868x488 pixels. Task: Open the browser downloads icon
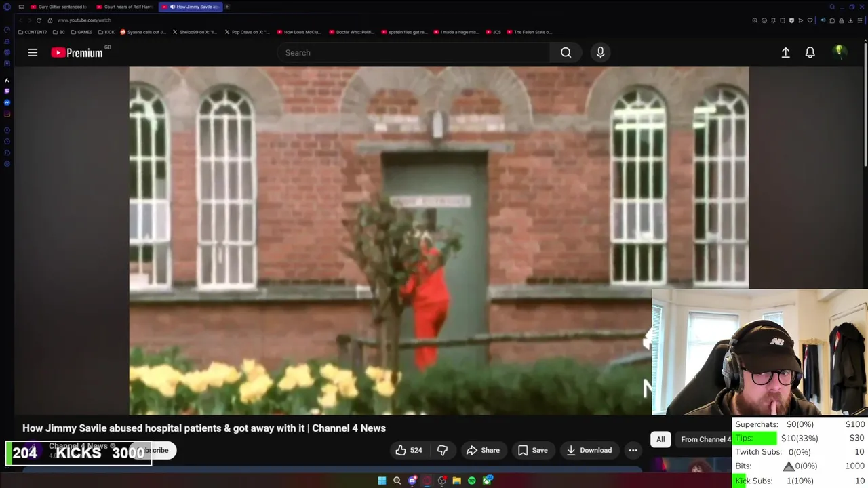point(850,20)
